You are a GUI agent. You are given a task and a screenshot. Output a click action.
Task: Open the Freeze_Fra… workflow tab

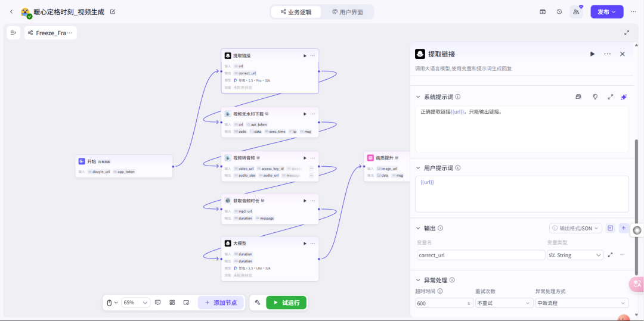click(x=51, y=33)
